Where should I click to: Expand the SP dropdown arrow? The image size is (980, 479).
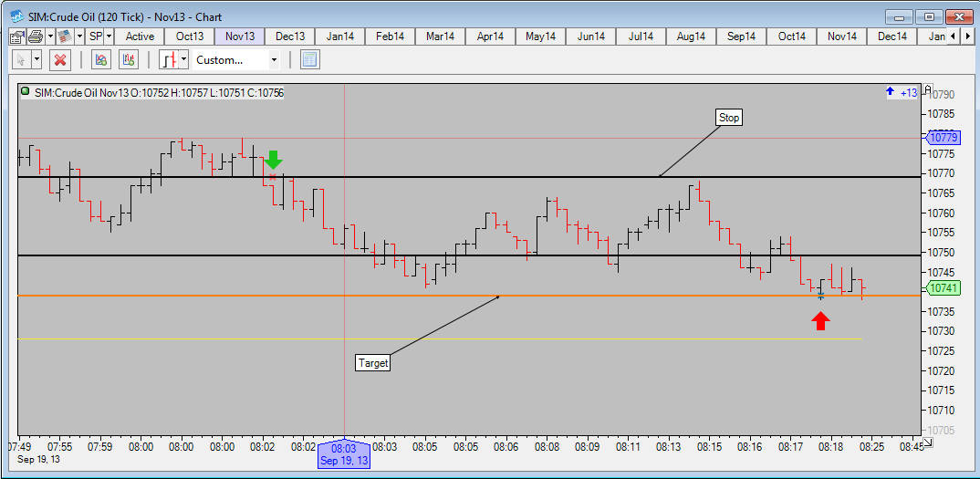pos(109,36)
